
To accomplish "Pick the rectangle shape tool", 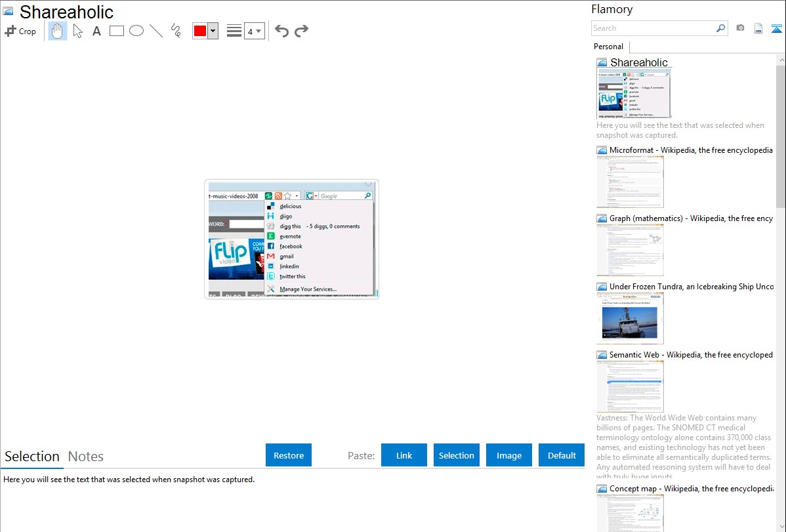I will [117, 31].
